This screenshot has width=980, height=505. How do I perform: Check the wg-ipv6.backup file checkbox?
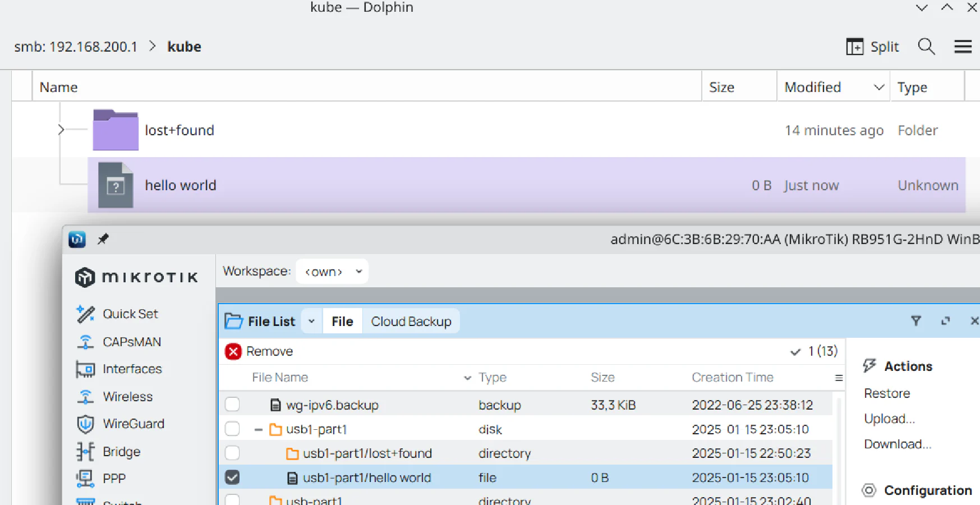point(232,405)
